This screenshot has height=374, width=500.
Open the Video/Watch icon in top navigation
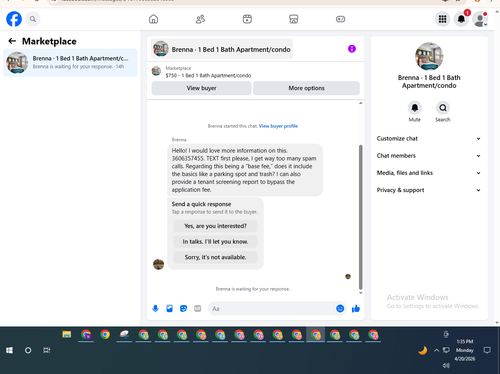coord(247,19)
